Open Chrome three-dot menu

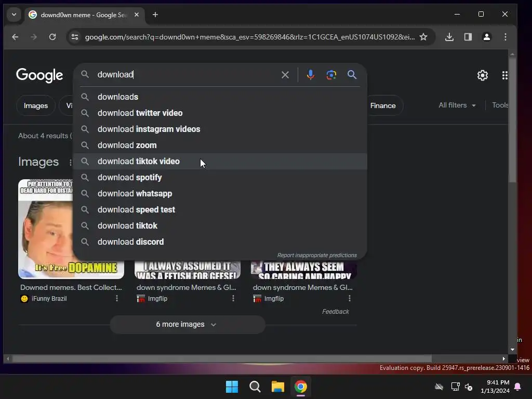505,37
